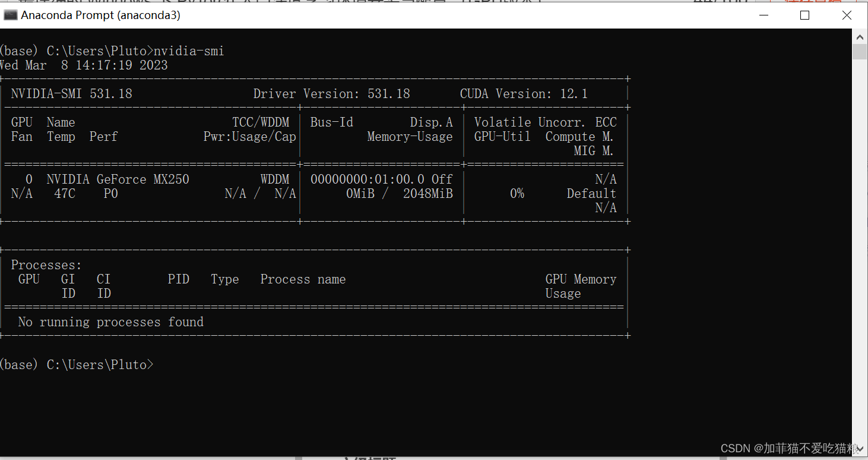Viewport: 868px width, 460px height.
Task: Click the 'Bus-Id' column header
Action: click(x=332, y=122)
